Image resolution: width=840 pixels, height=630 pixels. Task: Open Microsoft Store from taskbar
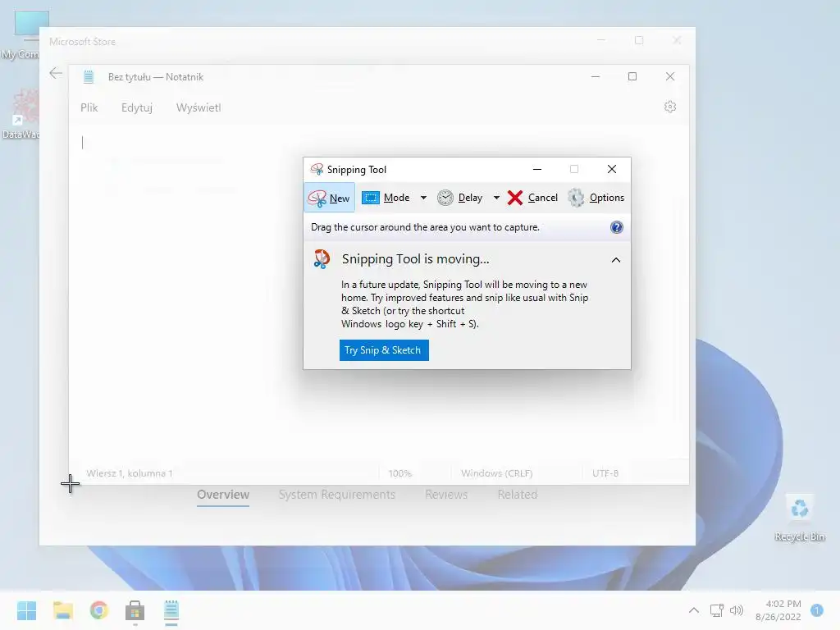[135, 610]
